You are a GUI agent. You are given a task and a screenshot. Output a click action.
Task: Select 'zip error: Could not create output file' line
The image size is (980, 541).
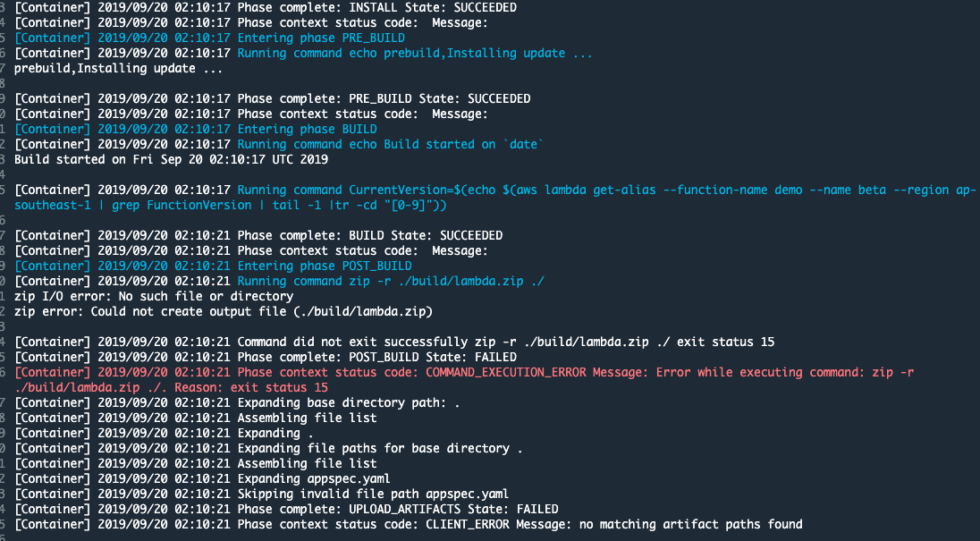tap(224, 311)
